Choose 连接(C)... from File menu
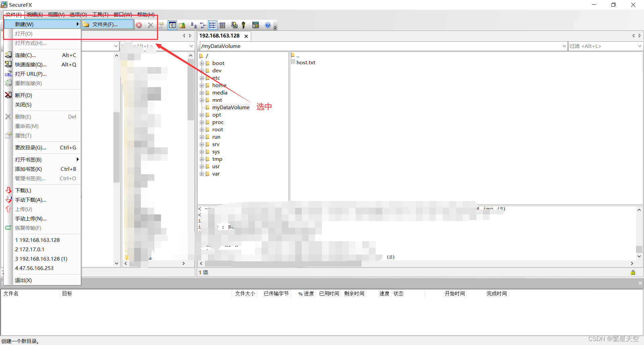This screenshot has height=345, width=644. [42, 55]
